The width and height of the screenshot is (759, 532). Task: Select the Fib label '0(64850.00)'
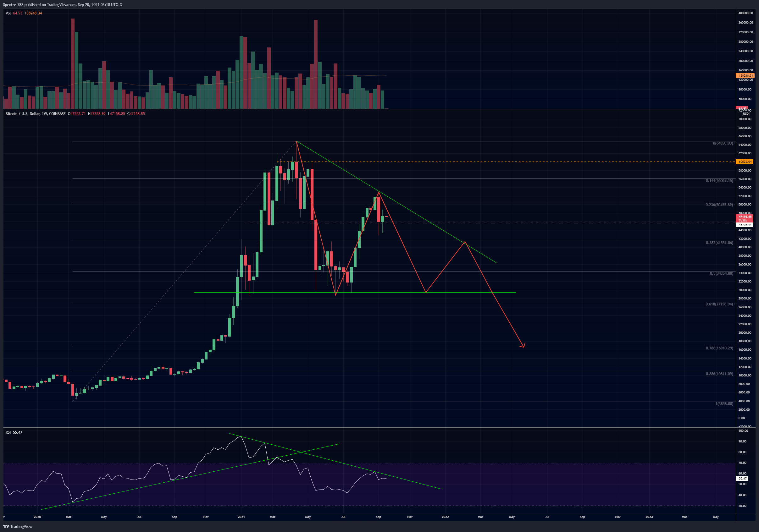click(723, 143)
